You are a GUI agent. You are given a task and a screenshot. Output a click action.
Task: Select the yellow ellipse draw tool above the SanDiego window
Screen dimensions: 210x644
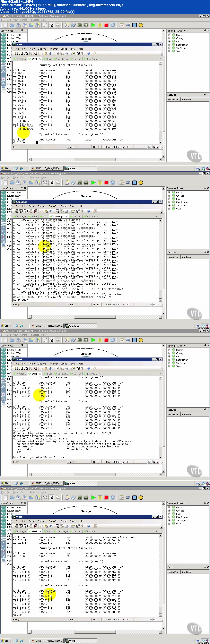[141, 182]
